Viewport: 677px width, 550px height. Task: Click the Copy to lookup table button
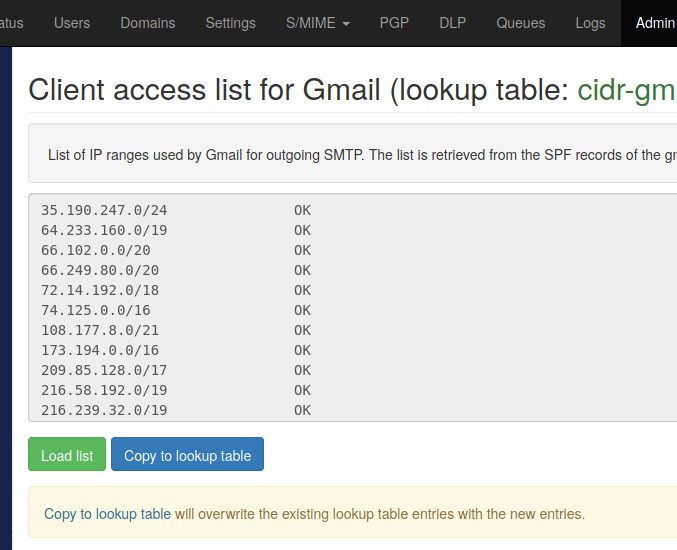click(187, 454)
